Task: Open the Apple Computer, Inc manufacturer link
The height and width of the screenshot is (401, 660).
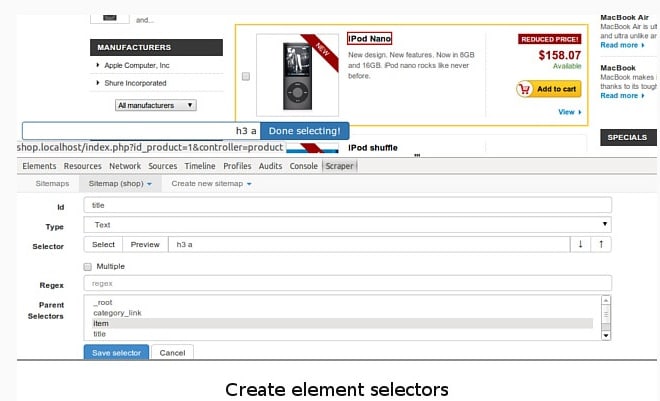Action: click(137, 65)
